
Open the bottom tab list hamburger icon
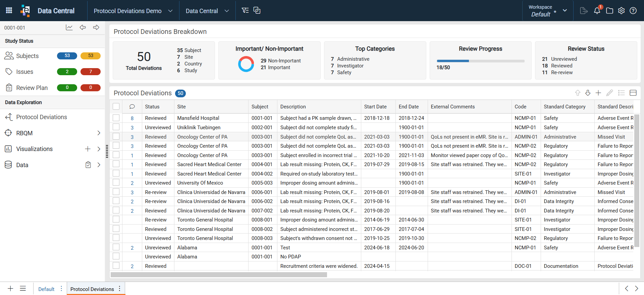pos(23,289)
